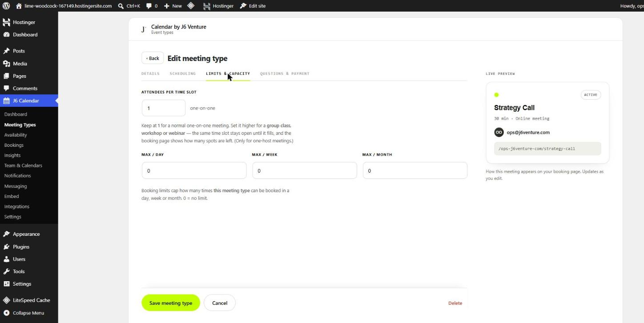The width and height of the screenshot is (644, 323).
Task: Click the Cancel button
Action: (x=220, y=303)
